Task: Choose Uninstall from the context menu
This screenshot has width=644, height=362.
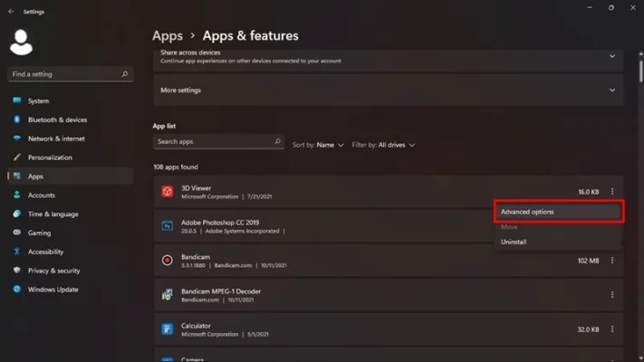Action: 514,242
